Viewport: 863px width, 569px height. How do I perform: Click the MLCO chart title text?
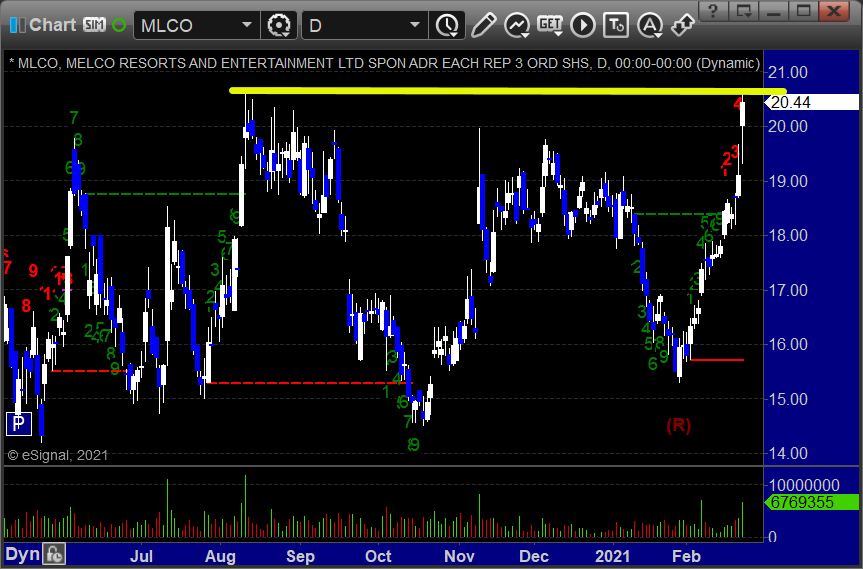point(384,63)
